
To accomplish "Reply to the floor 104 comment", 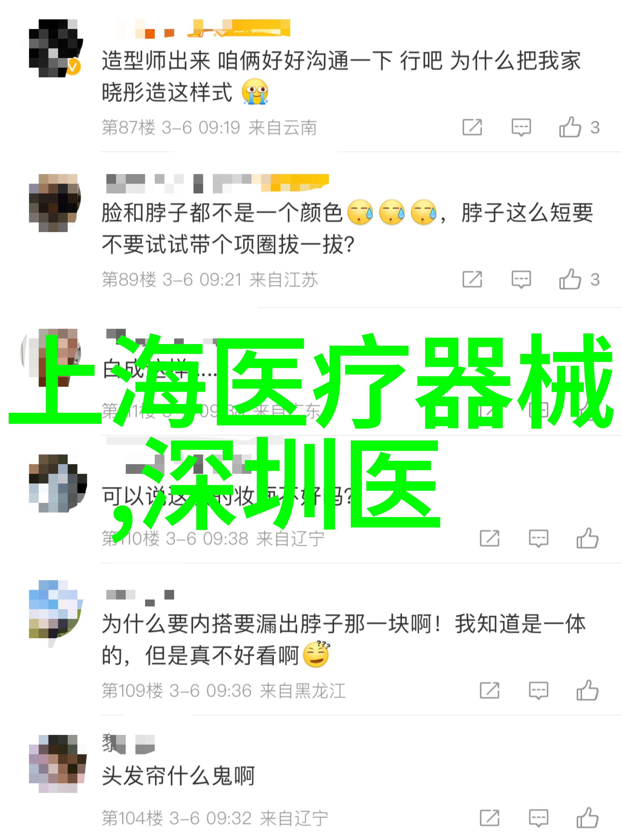I will tap(539, 818).
